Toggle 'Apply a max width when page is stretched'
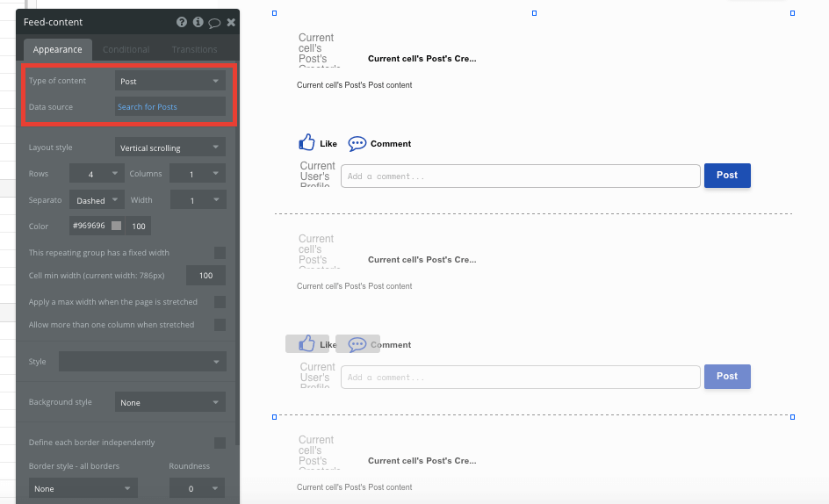 [x=220, y=302]
